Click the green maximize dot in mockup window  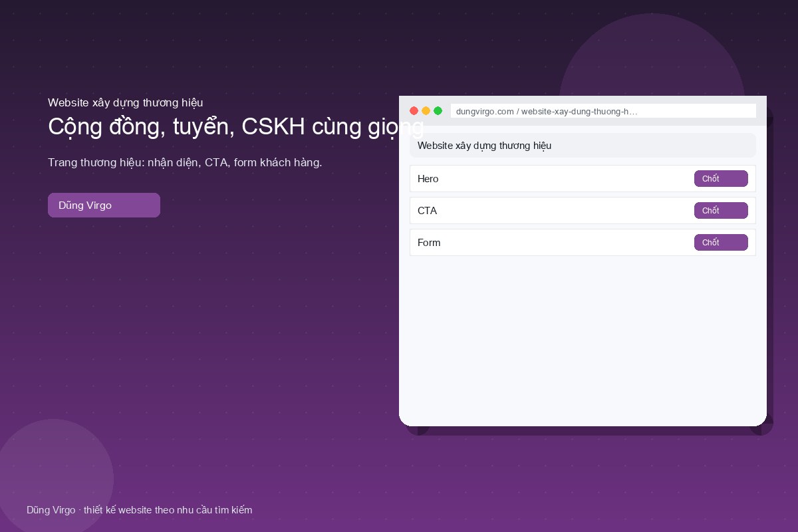[x=438, y=111]
